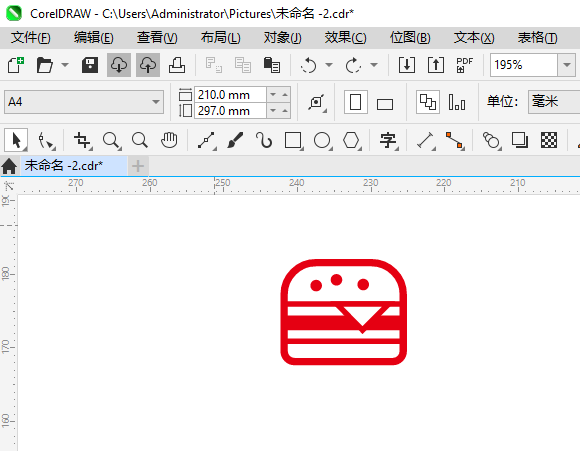Set portrait page orientation
580x451 pixels.
click(355, 102)
